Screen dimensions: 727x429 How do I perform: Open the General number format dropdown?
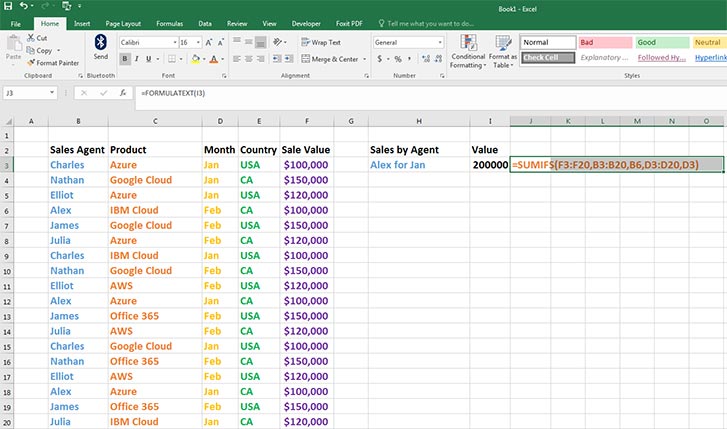click(x=440, y=42)
